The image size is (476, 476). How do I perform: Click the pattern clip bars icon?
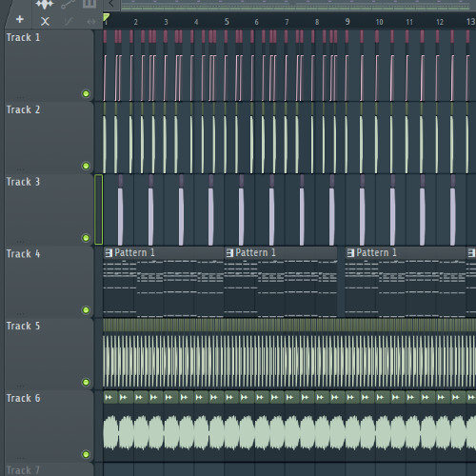(x=89, y=3)
